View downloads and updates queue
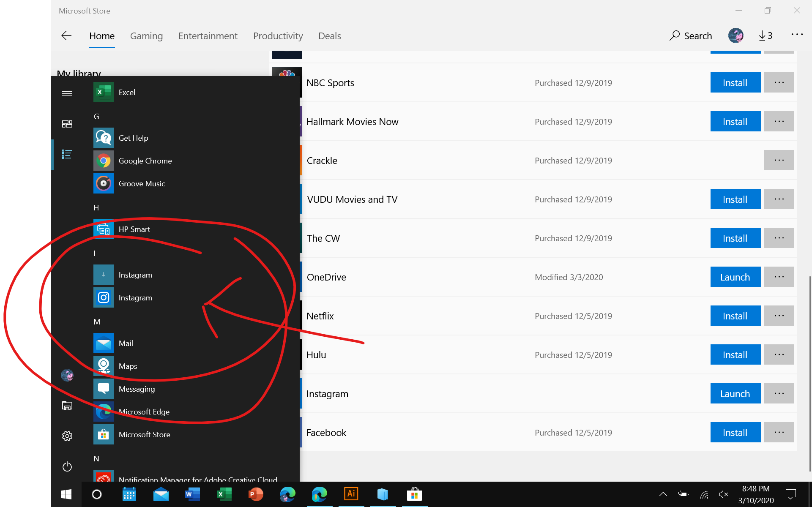 [766, 36]
